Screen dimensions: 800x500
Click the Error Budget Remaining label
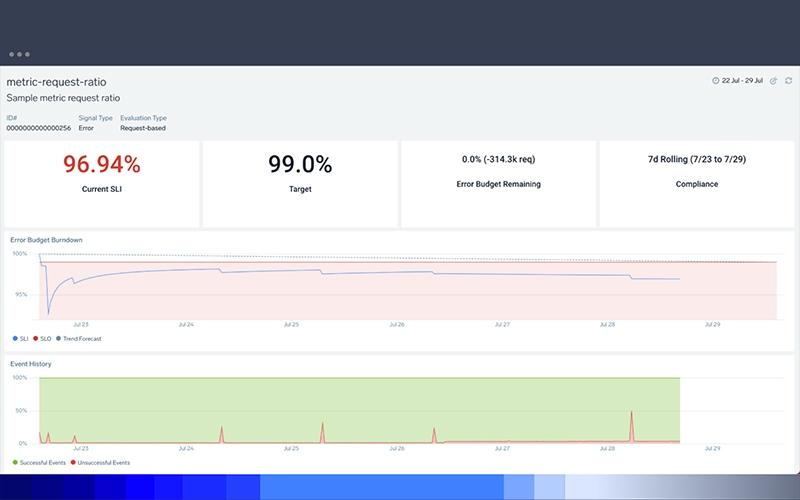point(498,184)
